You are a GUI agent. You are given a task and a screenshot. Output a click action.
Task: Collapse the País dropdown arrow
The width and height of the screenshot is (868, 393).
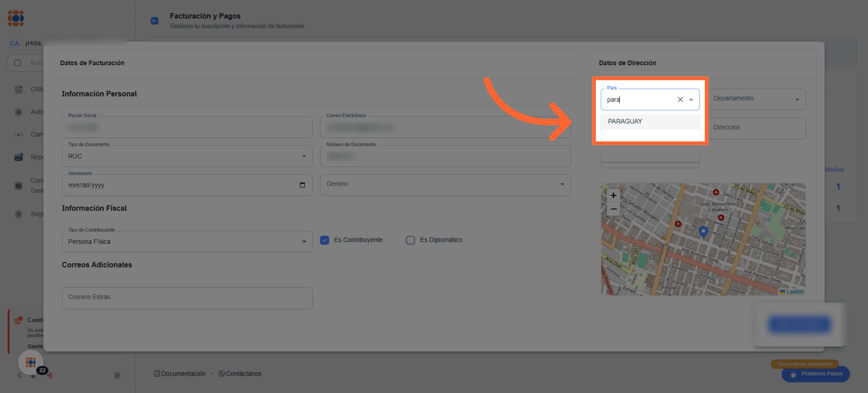(691, 100)
